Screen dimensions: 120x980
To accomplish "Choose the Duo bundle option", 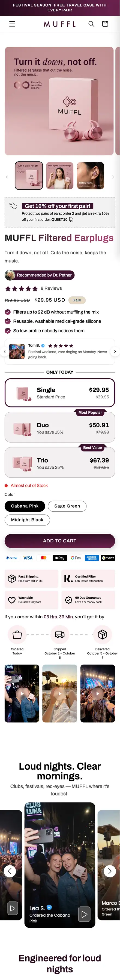I will pos(60,428).
